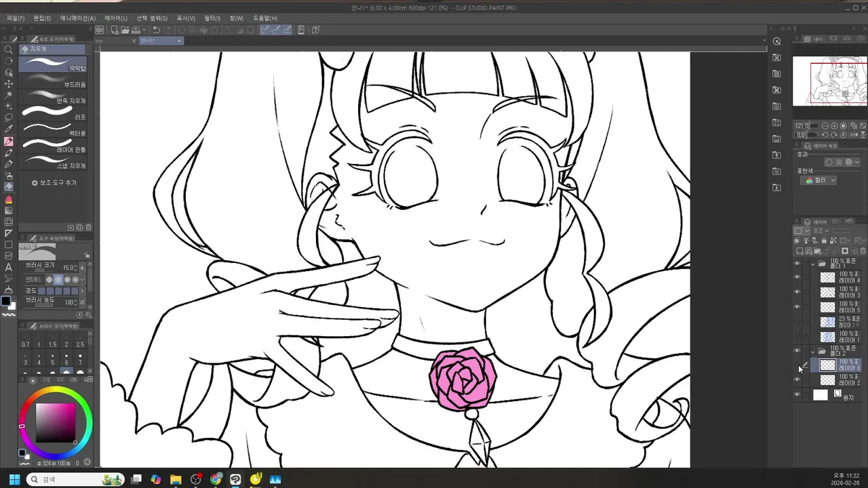Switch to the ww canvas tab
This screenshot has height=488, width=868.
116,41
